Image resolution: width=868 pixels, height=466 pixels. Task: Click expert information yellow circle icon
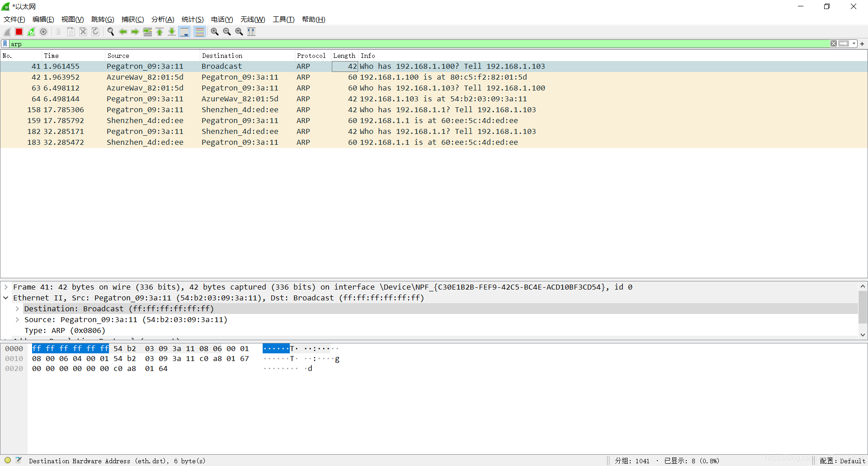tap(8, 460)
